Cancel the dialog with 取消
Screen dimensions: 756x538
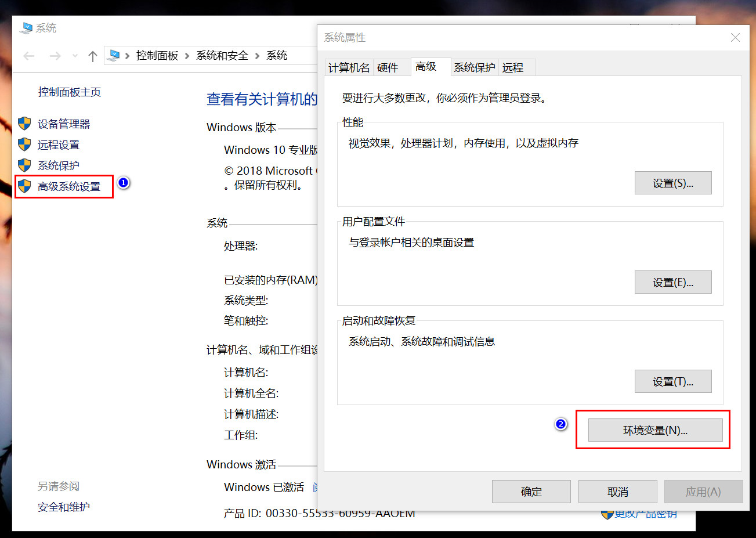tap(618, 492)
